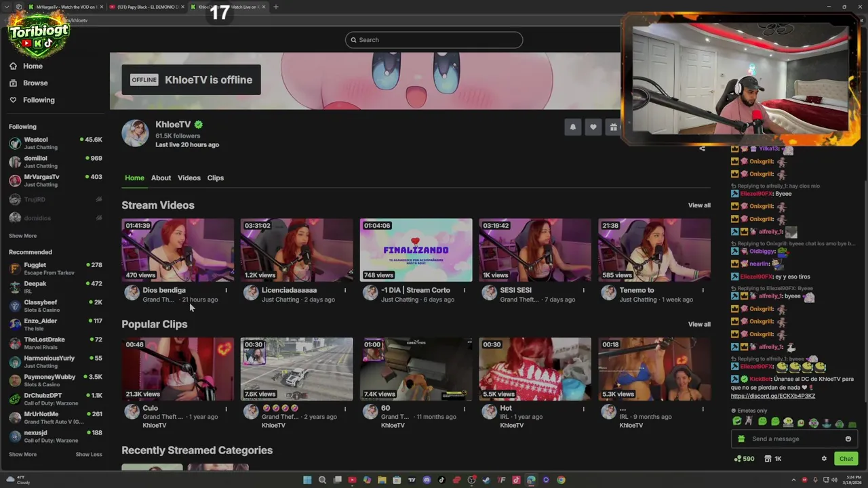Select the channel Home tab

coord(134,178)
